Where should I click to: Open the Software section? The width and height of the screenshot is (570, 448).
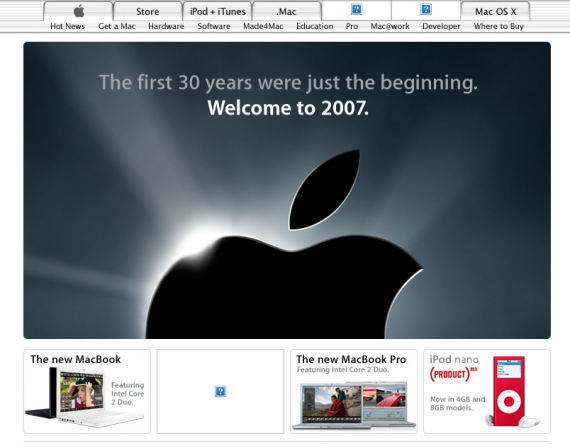214,26
